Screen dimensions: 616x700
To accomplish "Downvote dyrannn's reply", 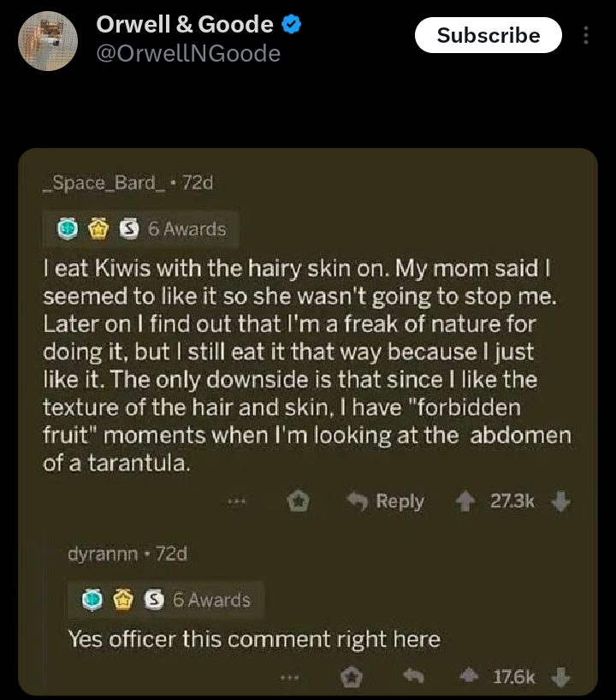I will click(561, 678).
